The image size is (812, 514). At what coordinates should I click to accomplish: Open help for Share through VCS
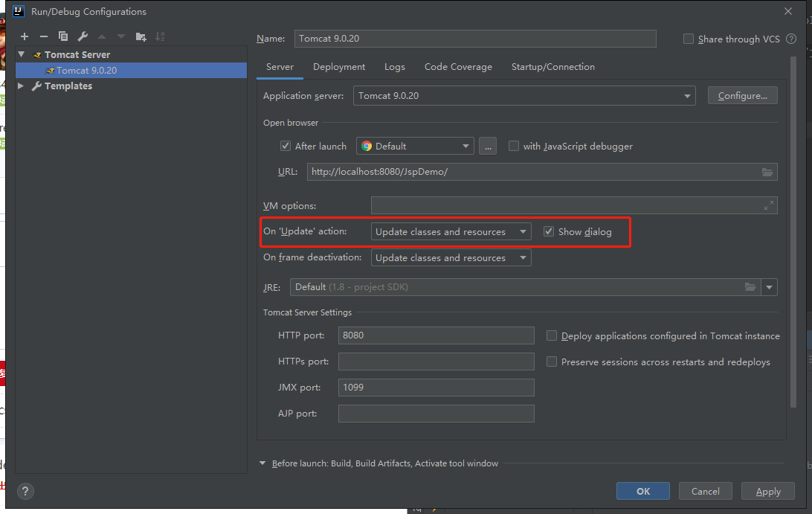(x=790, y=39)
